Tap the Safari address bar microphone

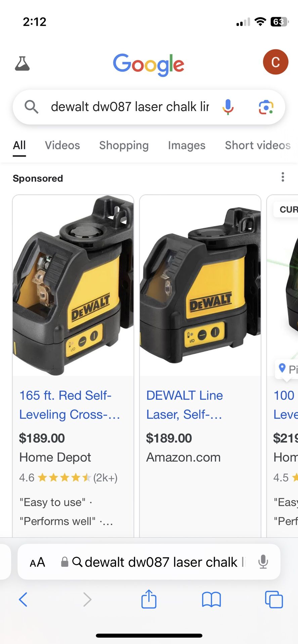(x=263, y=562)
